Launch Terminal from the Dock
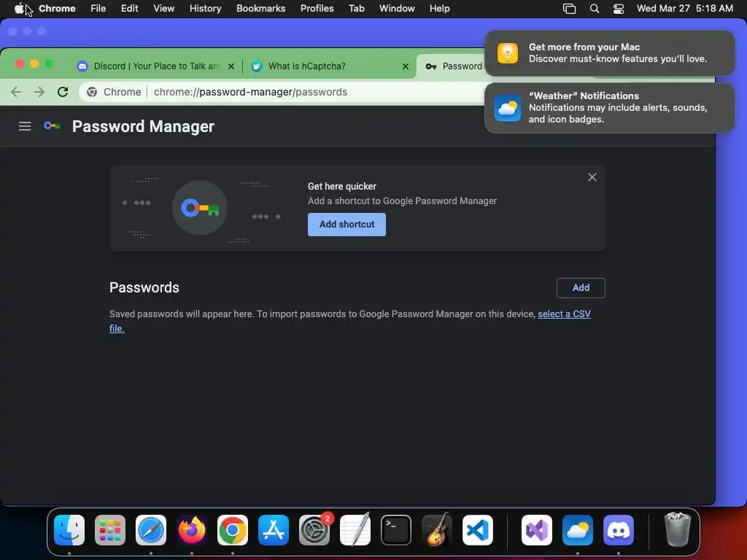The height and width of the screenshot is (560, 747). (396, 530)
